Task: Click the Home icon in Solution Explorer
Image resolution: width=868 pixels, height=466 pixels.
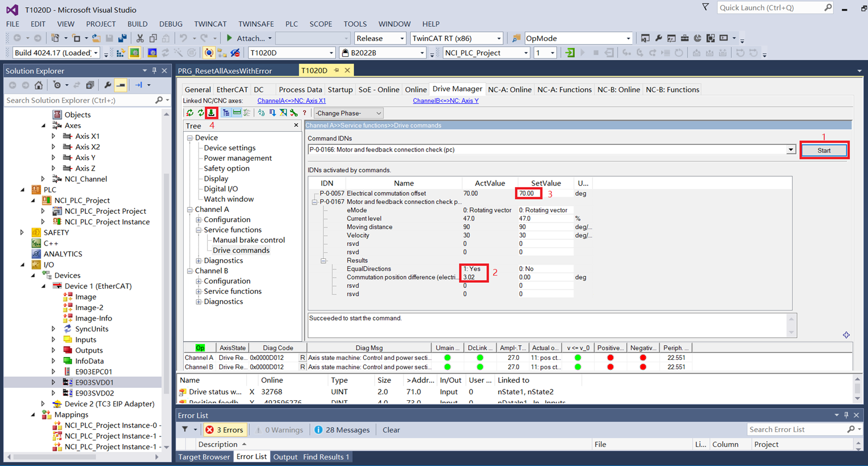Action: (38, 85)
